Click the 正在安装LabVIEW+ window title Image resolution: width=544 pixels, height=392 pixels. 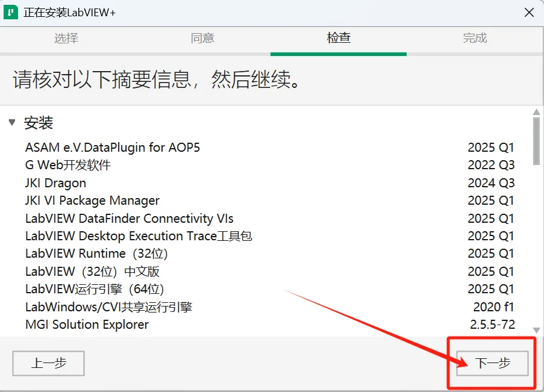[69, 13]
